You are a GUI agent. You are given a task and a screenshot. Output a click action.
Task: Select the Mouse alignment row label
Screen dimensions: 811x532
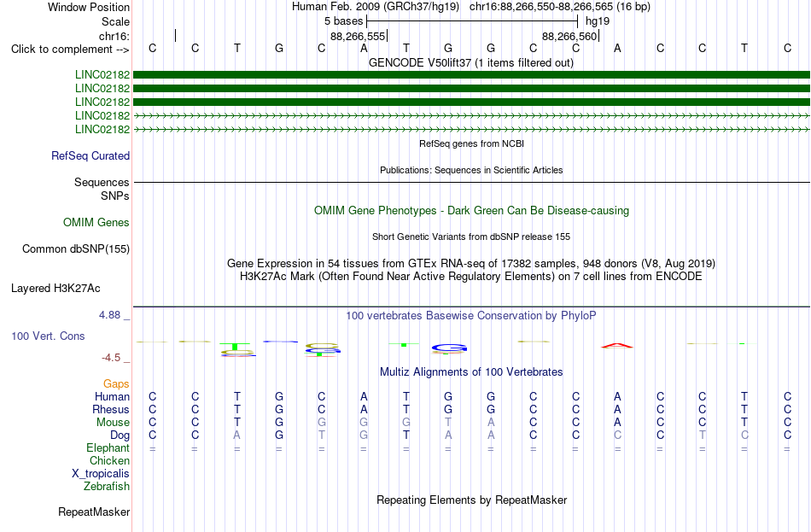(x=114, y=423)
